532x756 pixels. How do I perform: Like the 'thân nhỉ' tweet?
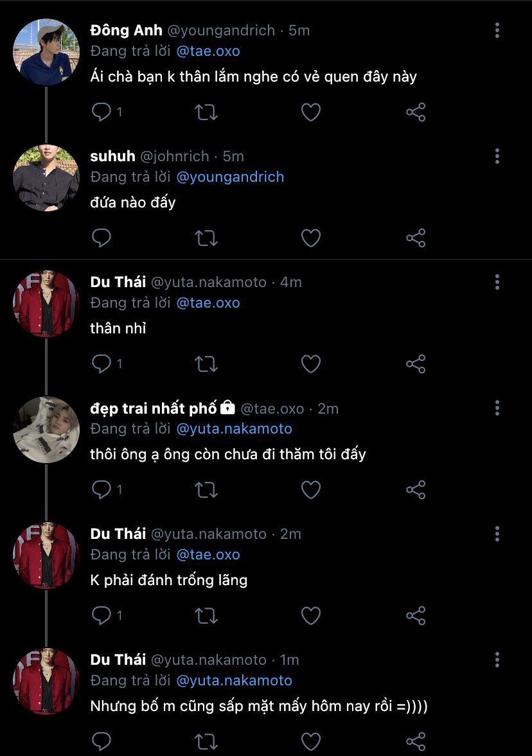311,364
